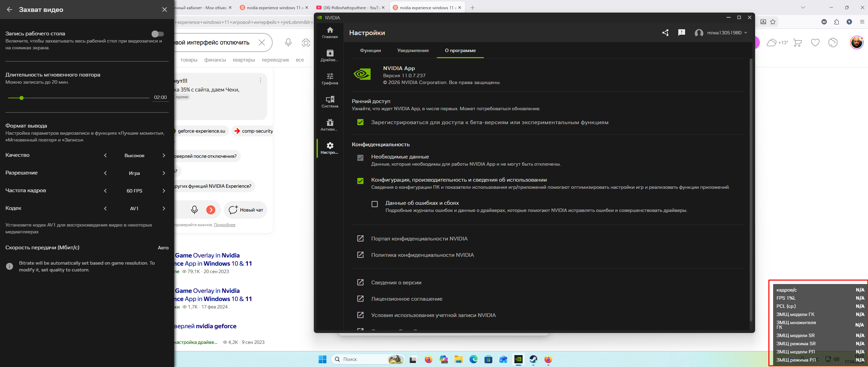This screenshot has width=868, height=367.
Task: Clear the Yandex search query with the X
Action: pyautogui.click(x=262, y=43)
